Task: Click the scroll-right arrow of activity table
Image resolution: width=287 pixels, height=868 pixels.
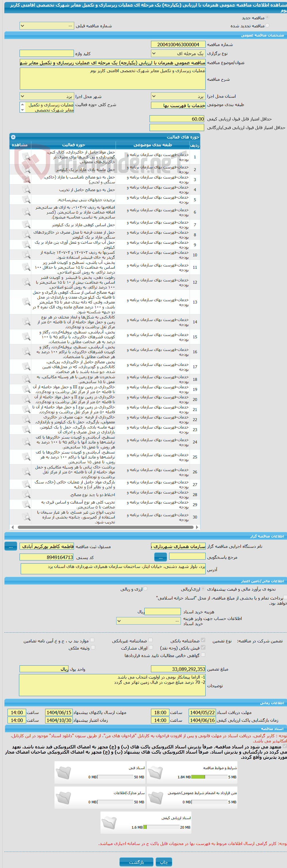Action: (197, 527)
